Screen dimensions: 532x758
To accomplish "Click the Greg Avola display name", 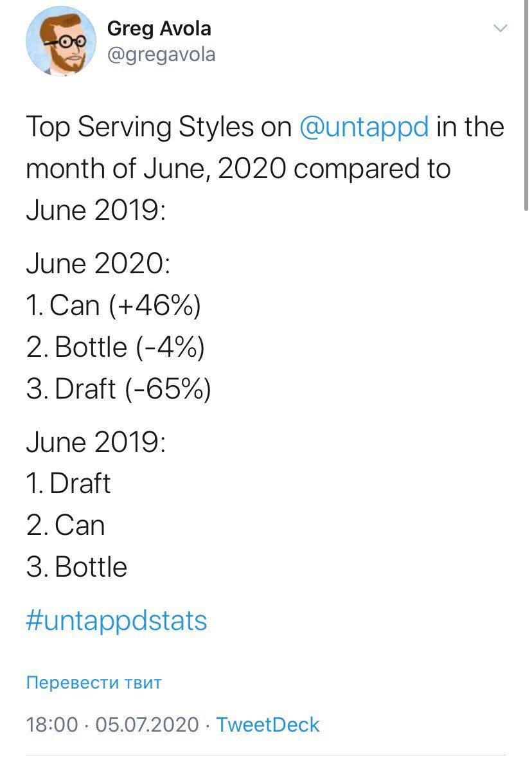I will 159,28.
